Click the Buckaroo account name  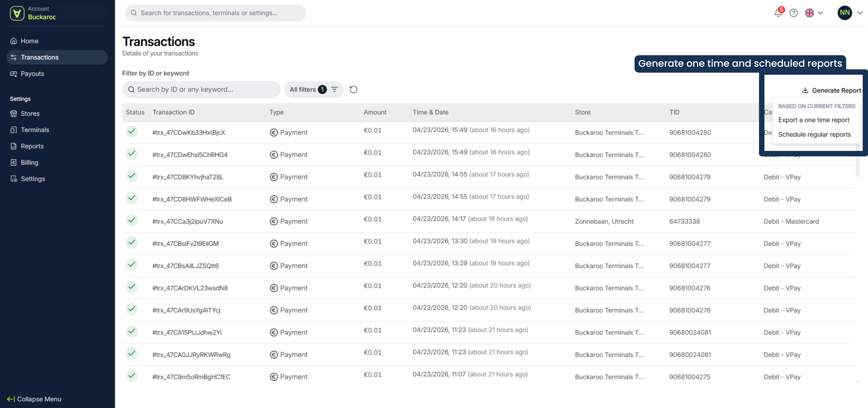click(x=42, y=17)
